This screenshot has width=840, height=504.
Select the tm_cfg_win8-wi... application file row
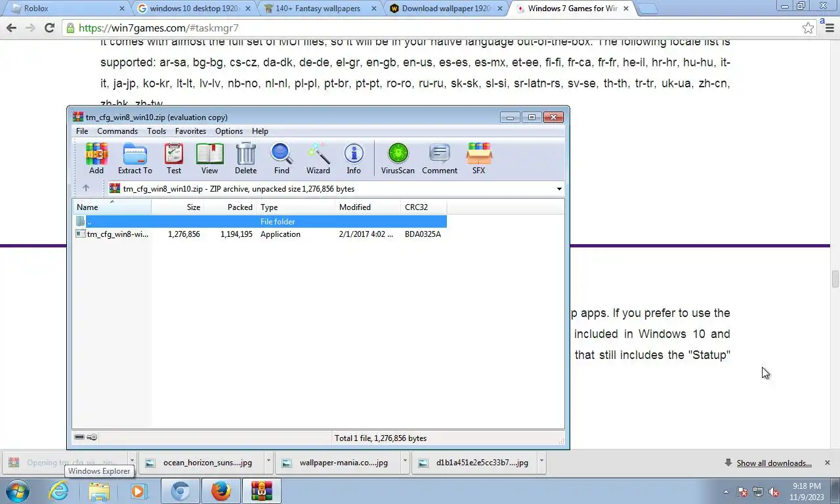click(x=260, y=234)
